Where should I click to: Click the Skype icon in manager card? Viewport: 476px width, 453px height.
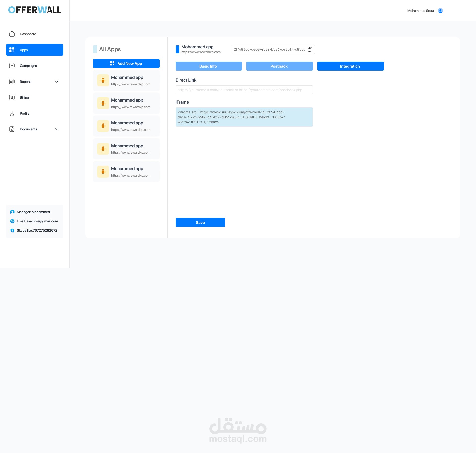12,230
